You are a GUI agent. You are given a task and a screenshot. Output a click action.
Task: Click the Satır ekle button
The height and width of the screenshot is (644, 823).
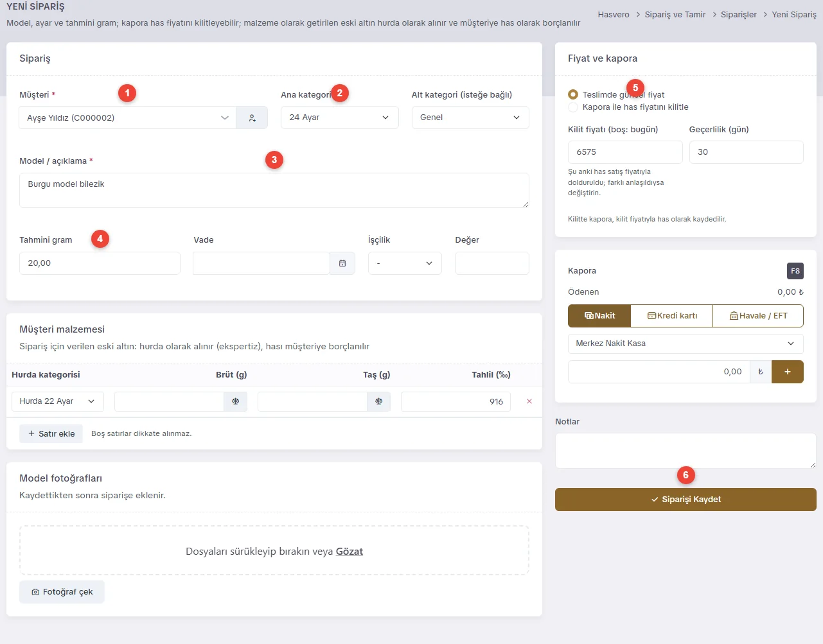click(51, 434)
